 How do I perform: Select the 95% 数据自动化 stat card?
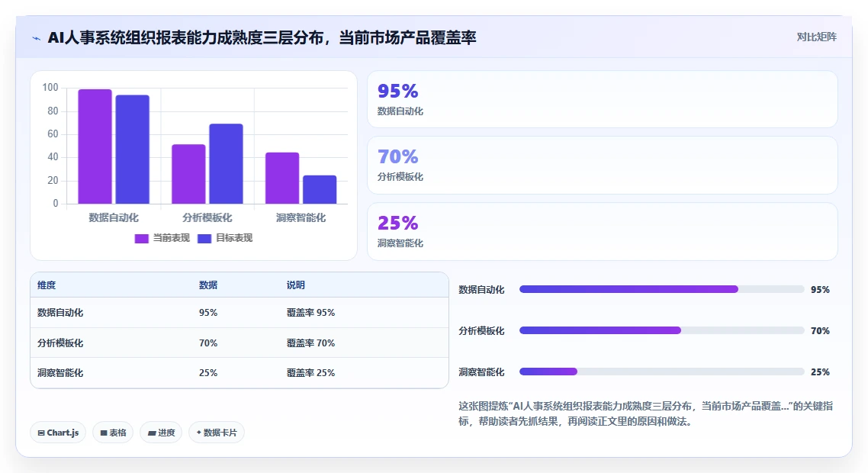point(603,99)
